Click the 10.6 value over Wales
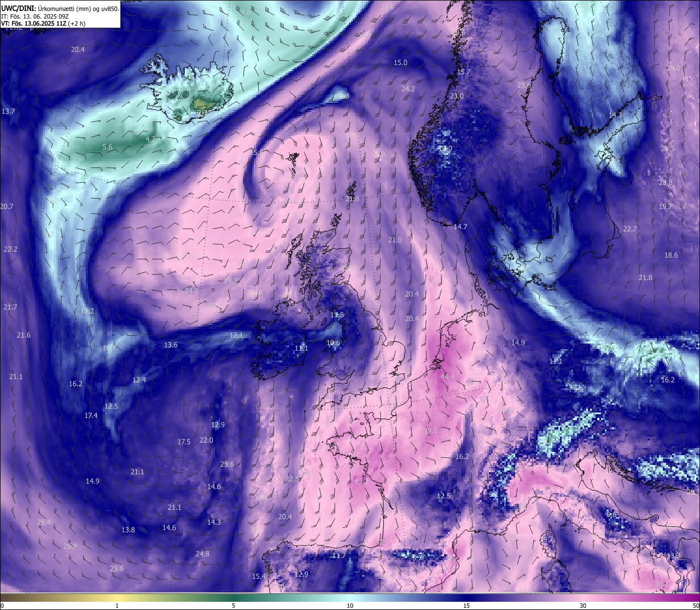The image size is (700, 610). tap(333, 343)
